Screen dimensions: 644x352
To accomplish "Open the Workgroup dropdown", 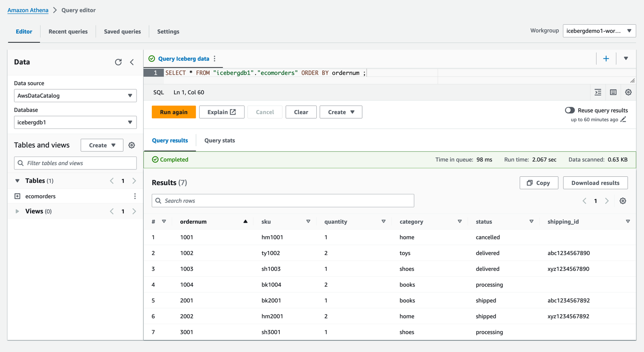I will 599,31.
